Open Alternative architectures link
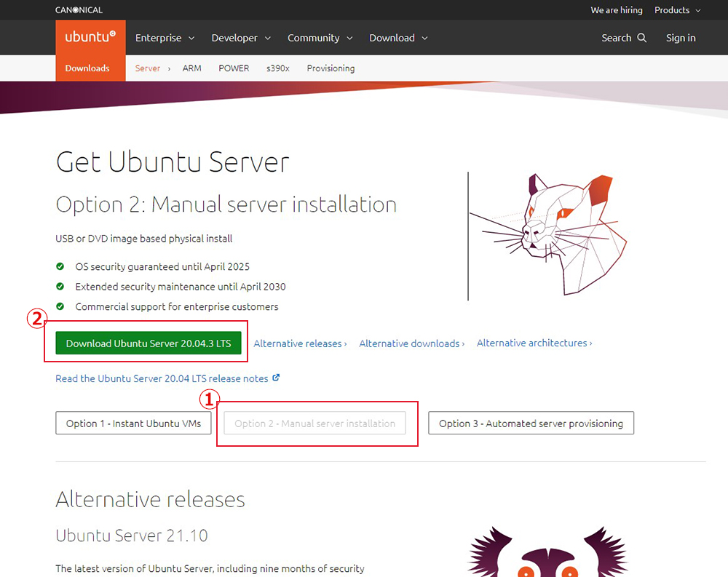 [534, 343]
